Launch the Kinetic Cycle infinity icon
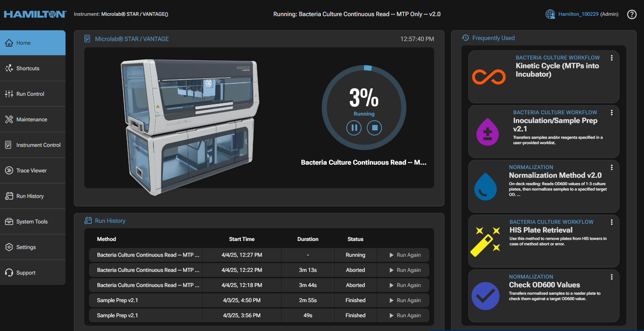Screen dimensions: 644x331 [488, 77]
